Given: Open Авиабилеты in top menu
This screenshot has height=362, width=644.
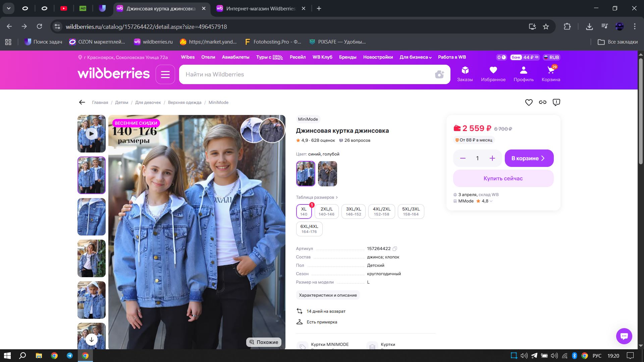Looking at the screenshot, I should [235, 57].
